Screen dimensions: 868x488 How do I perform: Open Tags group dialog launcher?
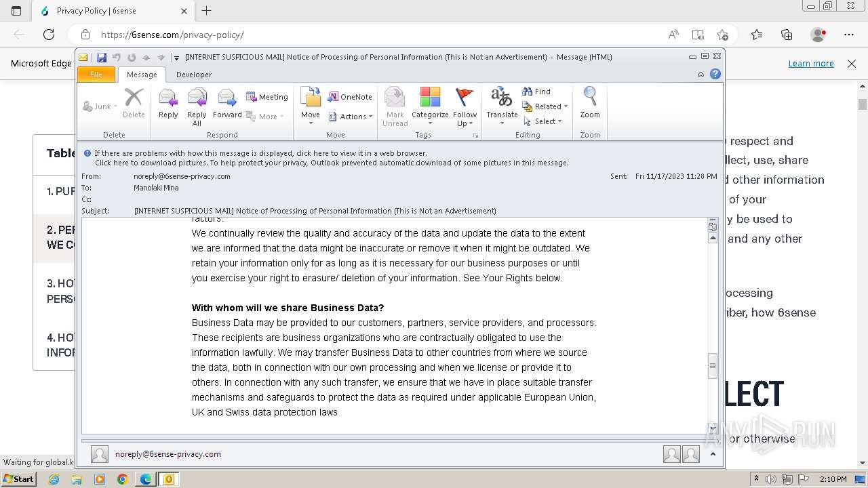click(x=475, y=136)
